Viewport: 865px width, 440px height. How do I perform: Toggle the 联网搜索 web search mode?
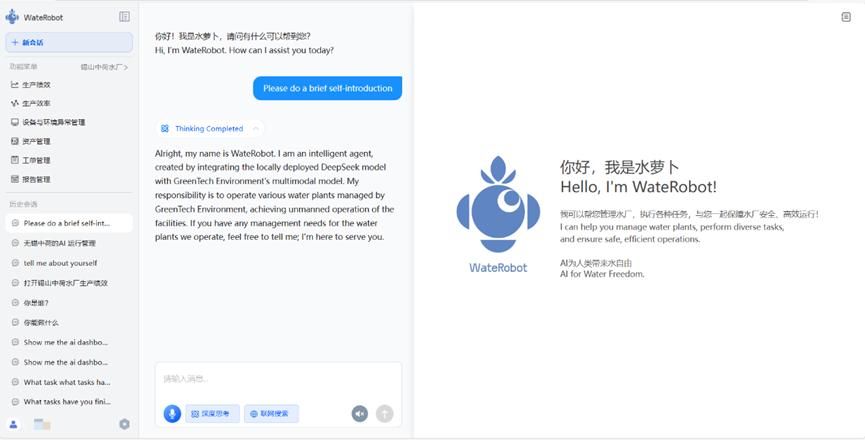271,414
